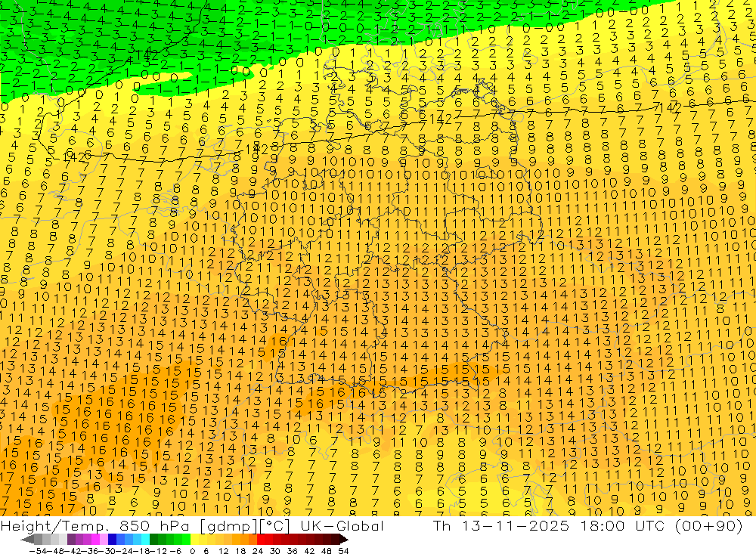Viewport: 756px width, 554px height.
Task: Click the '[gdmp]' unit label
Action: pyautogui.click(x=229, y=527)
